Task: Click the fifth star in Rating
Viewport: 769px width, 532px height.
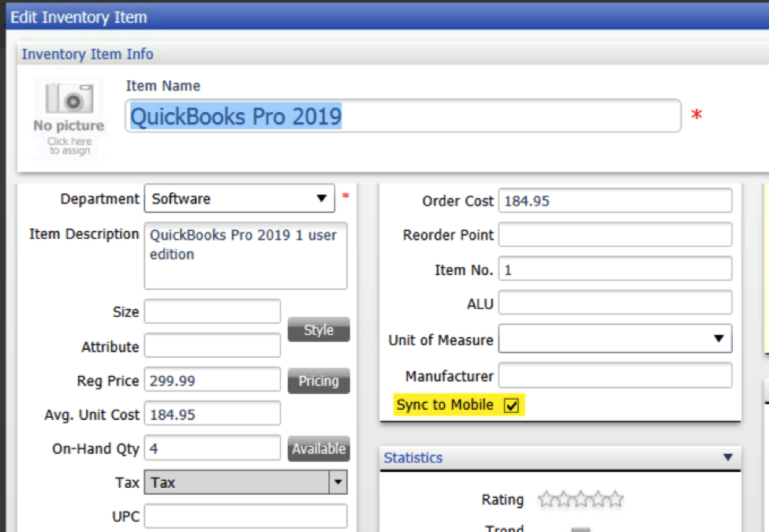Action: pos(615,499)
